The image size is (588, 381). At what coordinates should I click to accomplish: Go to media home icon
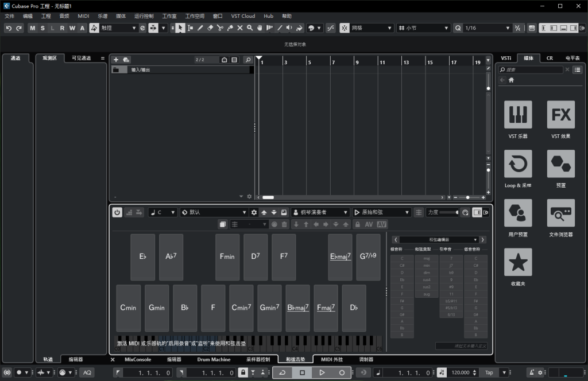[x=511, y=80]
